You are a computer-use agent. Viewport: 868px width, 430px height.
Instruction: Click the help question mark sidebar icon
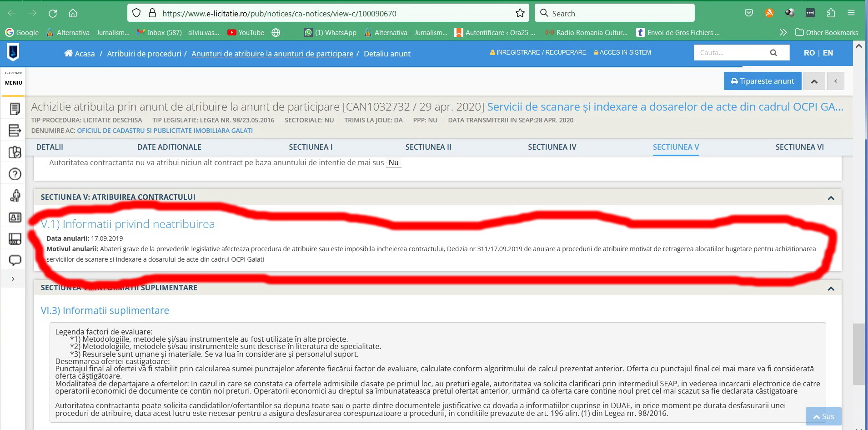click(x=15, y=174)
